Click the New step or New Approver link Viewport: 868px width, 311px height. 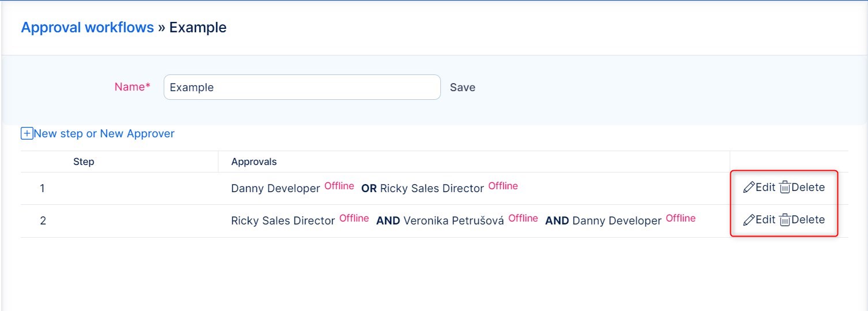click(x=104, y=134)
